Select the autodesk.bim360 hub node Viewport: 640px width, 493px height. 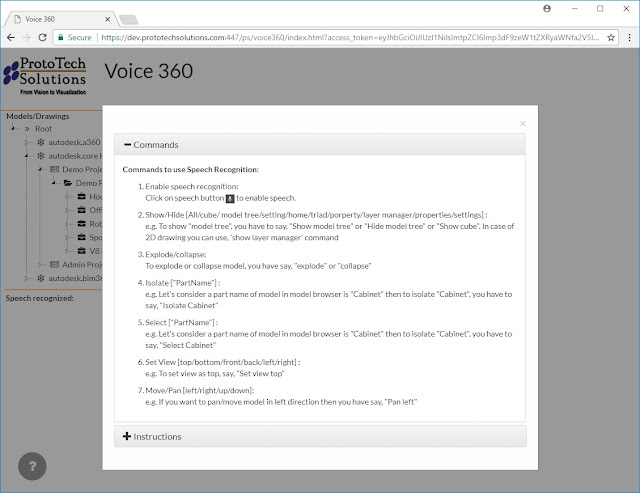(x=75, y=278)
